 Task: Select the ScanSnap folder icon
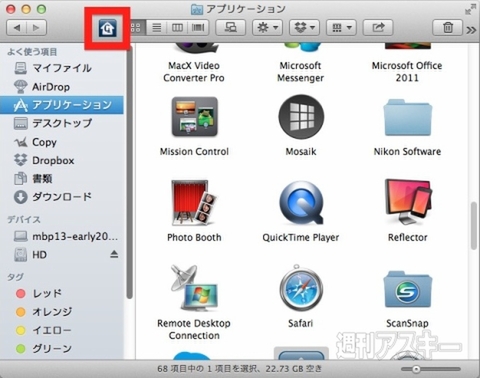[x=407, y=289]
